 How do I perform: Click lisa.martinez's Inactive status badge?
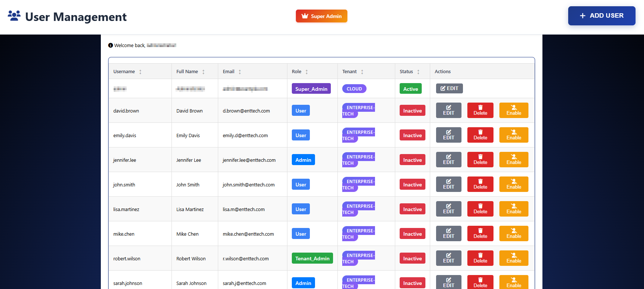point(412,209)
